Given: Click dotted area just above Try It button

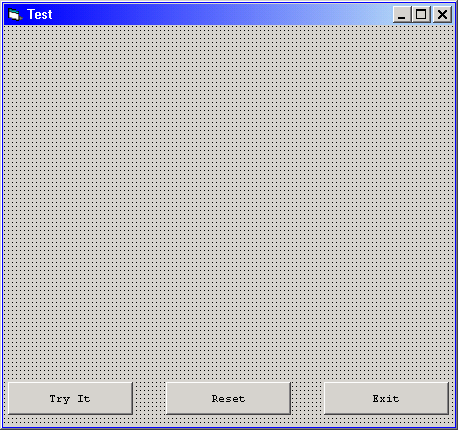Looking at the screenshot, I should tap(70, 377).
